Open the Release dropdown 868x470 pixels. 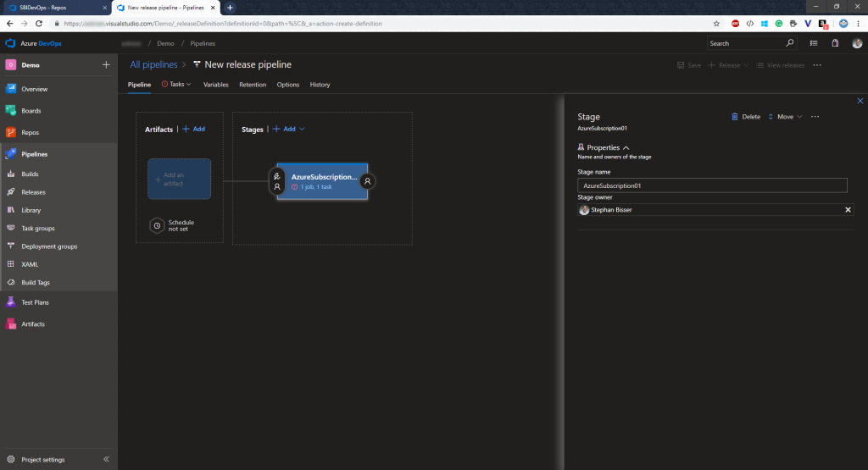click(728, 65)
